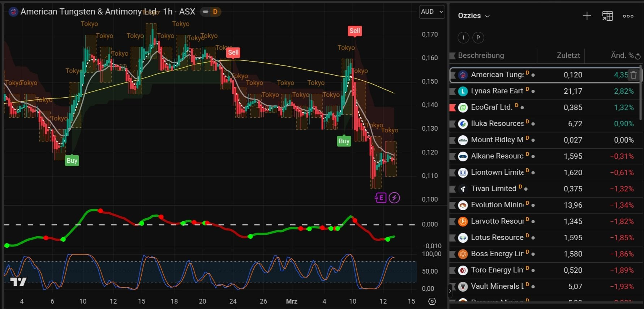This screenshot has width=644, height=309.
Task: Open watchlist advanced table view icon
Action: [x=607, y=16]
